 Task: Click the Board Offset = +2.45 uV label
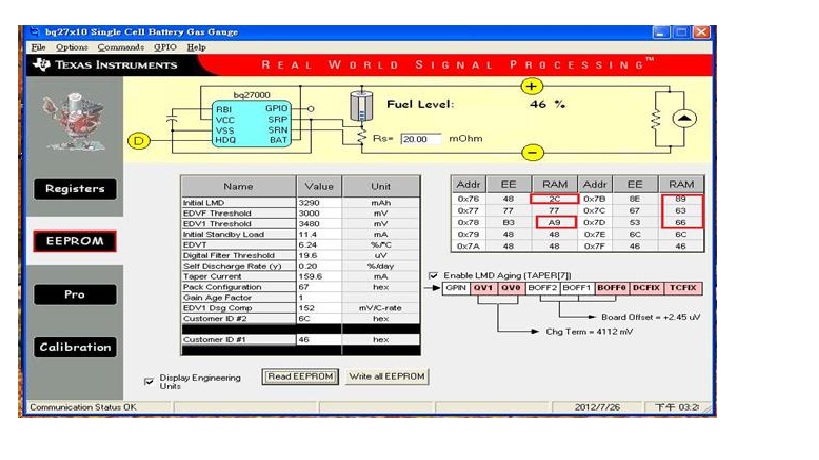(651, 317)
